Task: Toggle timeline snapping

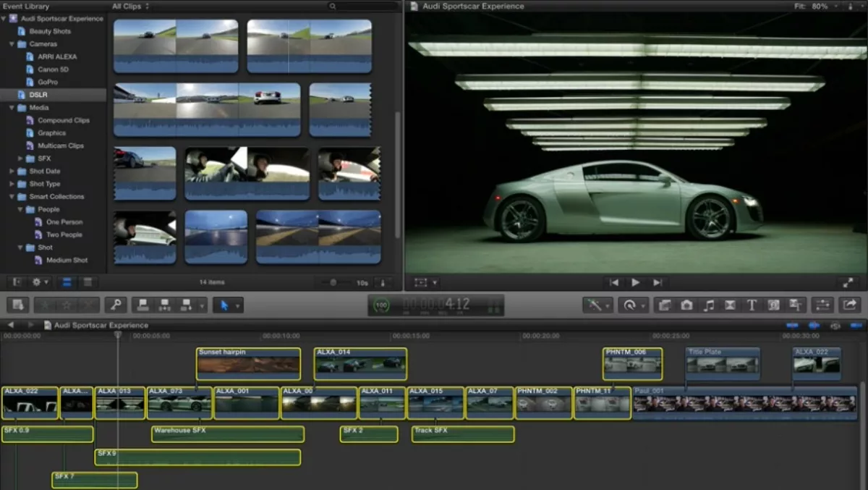Action: click(x=856, y=326)
